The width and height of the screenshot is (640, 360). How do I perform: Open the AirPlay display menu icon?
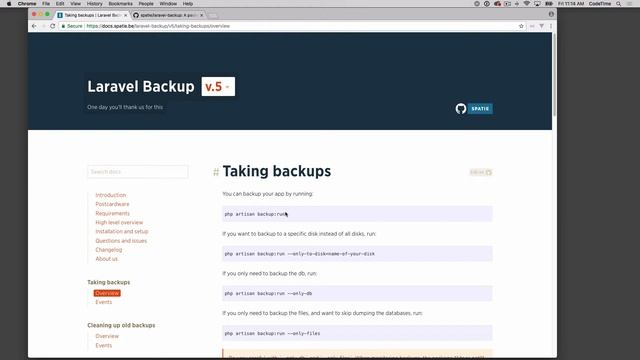537,4
